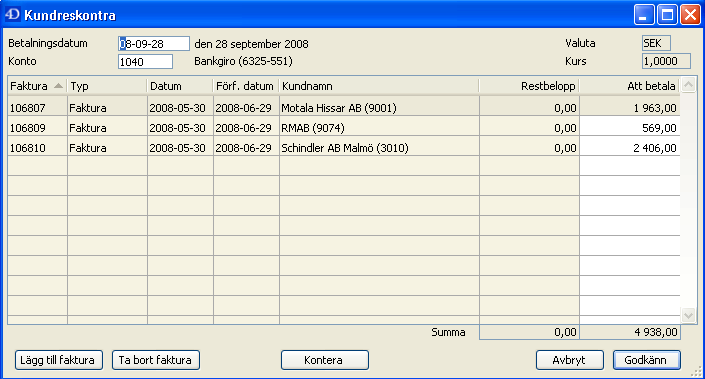Screen dimensions: 705x379
Task: Click the scrollbar down arrow
Action: [x=688, y=315]
